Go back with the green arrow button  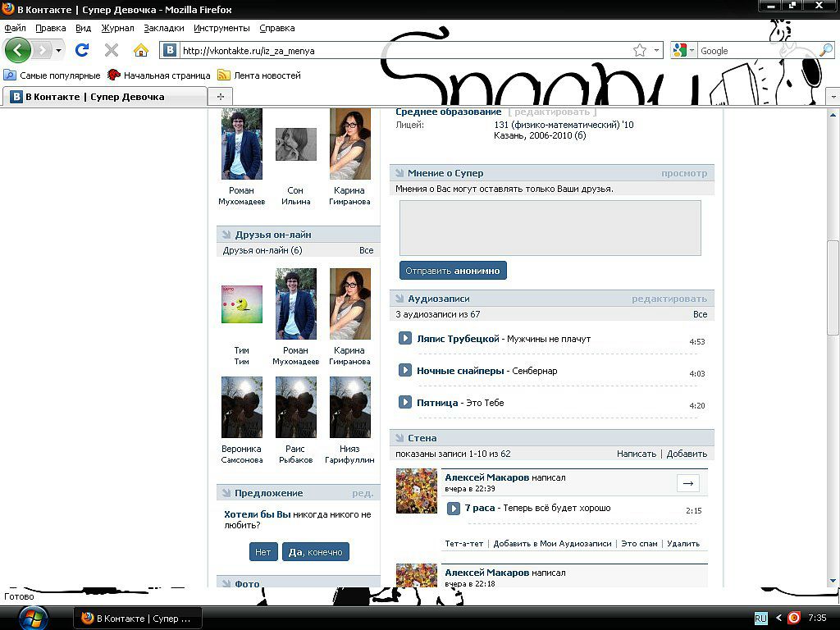[x=18, y=50]
